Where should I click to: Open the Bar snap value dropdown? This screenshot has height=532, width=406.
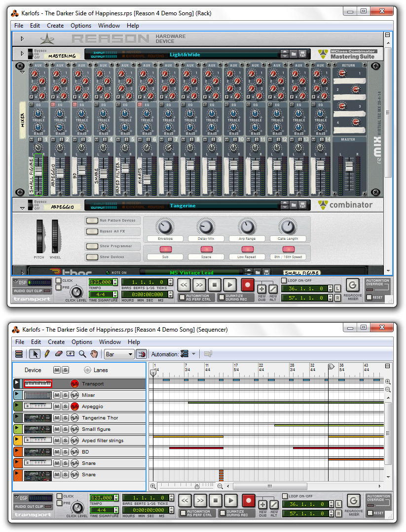pyautogui.click(x=118, y=354)
